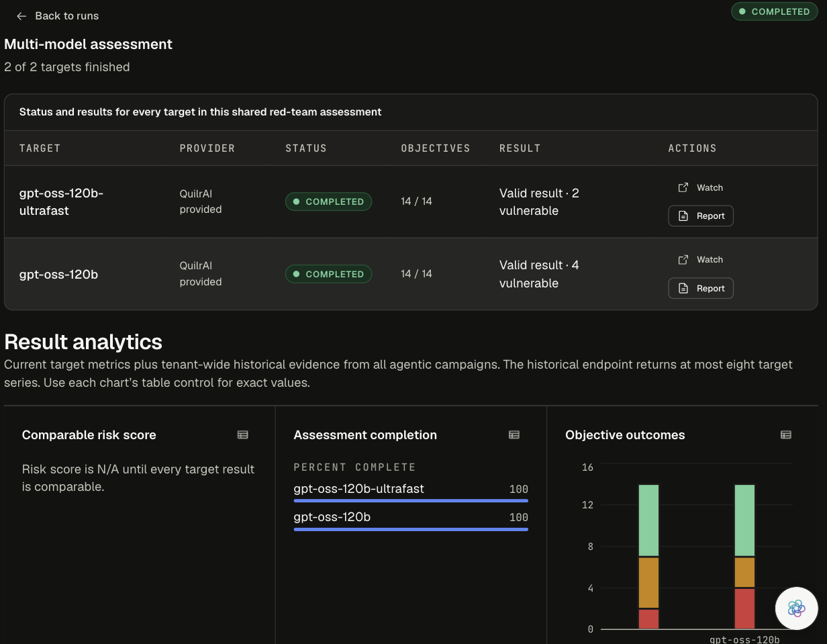827x644 pixels.
Task: Click external-link icon beside ultrafast Watch
Action: click(683, 187)
